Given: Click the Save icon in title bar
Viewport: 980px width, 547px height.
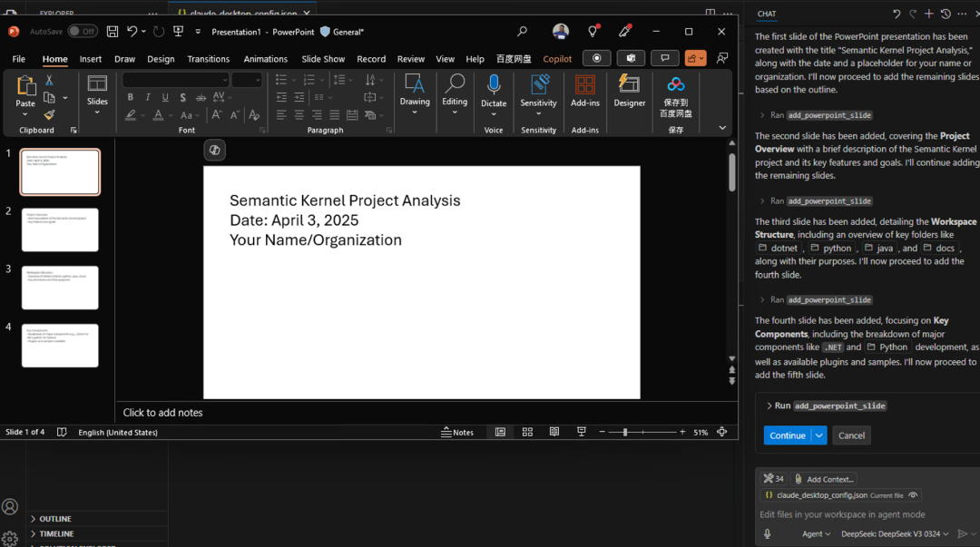Looking at the screenshot, I should [113, 31].
